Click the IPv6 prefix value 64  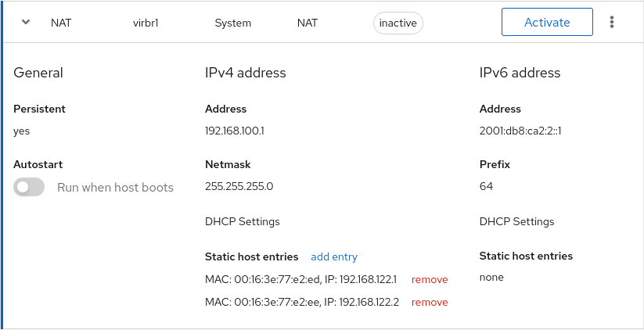[x=486, y=186]
